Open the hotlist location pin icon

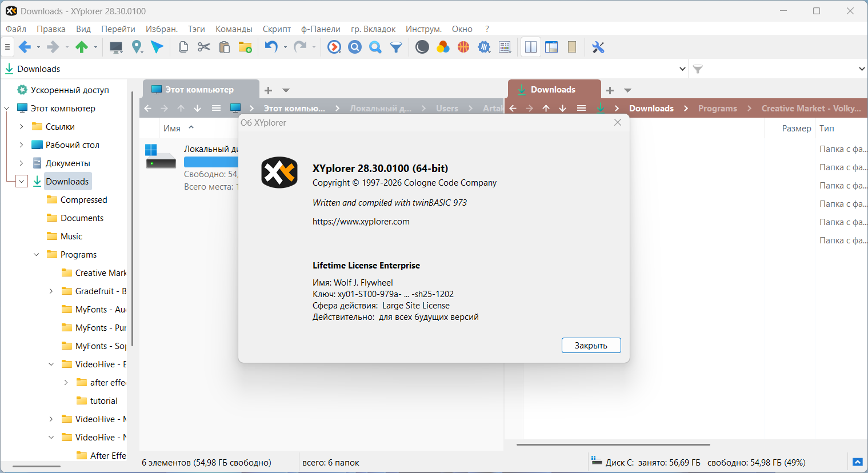point(137,47)
